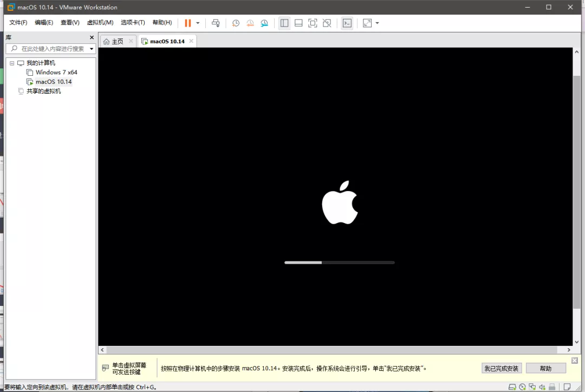
Task: Close the 库 library panel
Action: coord(92,37)
